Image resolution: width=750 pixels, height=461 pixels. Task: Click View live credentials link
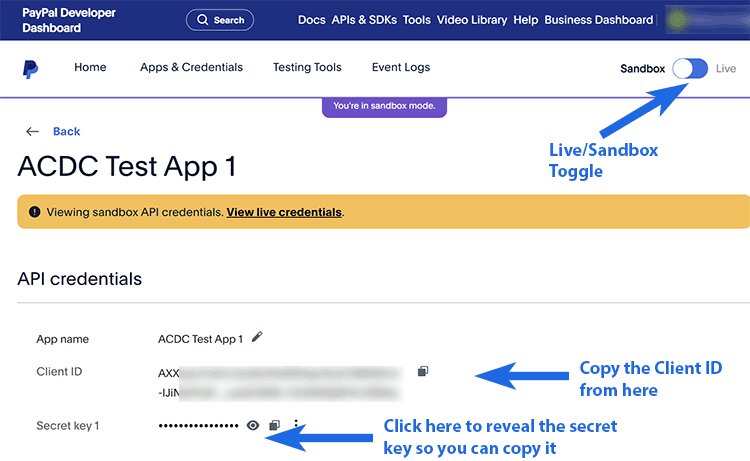point(284,212)
